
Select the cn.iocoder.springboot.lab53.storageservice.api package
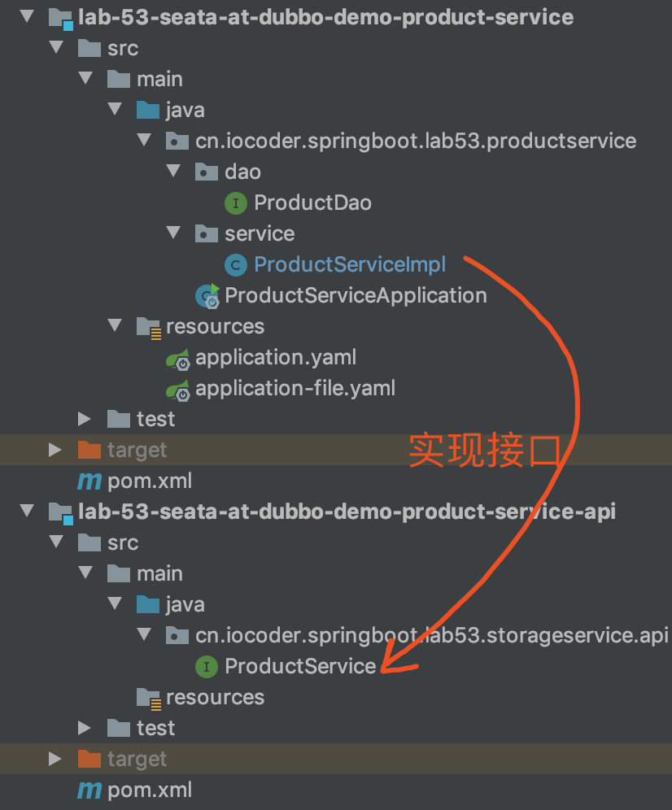coord(431,636)
